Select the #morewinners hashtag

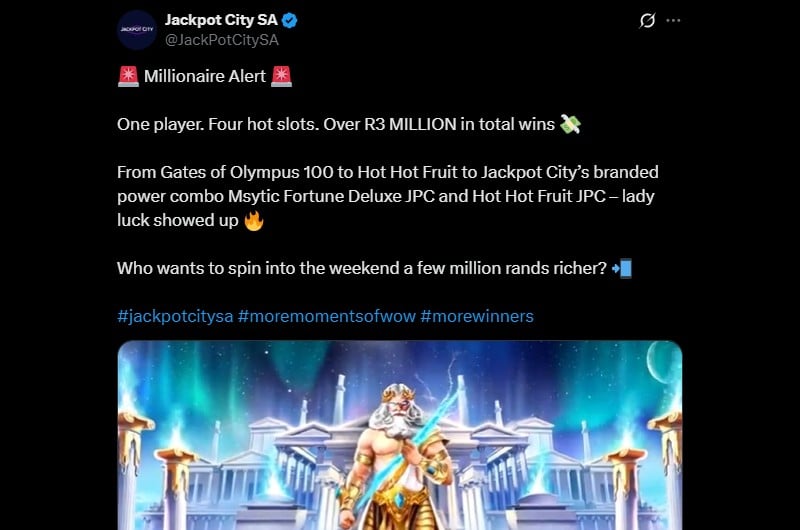point(477,316)
